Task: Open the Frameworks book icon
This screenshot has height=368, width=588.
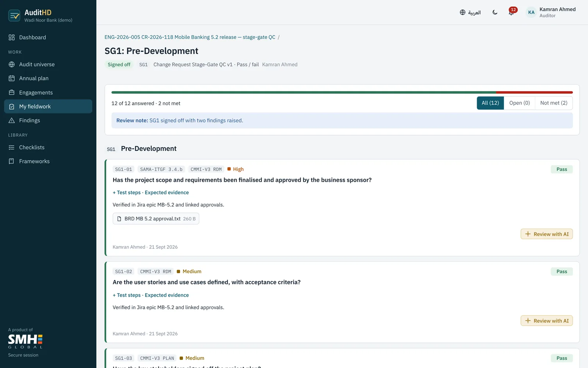Action: point(12,161)
